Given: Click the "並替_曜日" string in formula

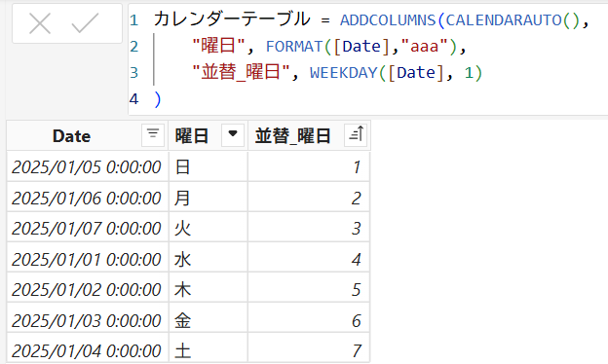Looking at the screenshot, I should [x=242, y=73].
